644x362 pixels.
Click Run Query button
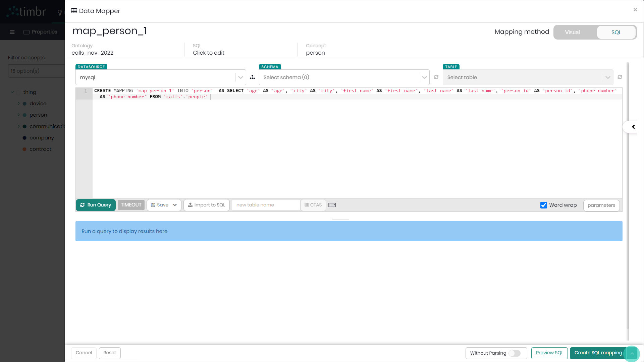(x=96, y=205)
